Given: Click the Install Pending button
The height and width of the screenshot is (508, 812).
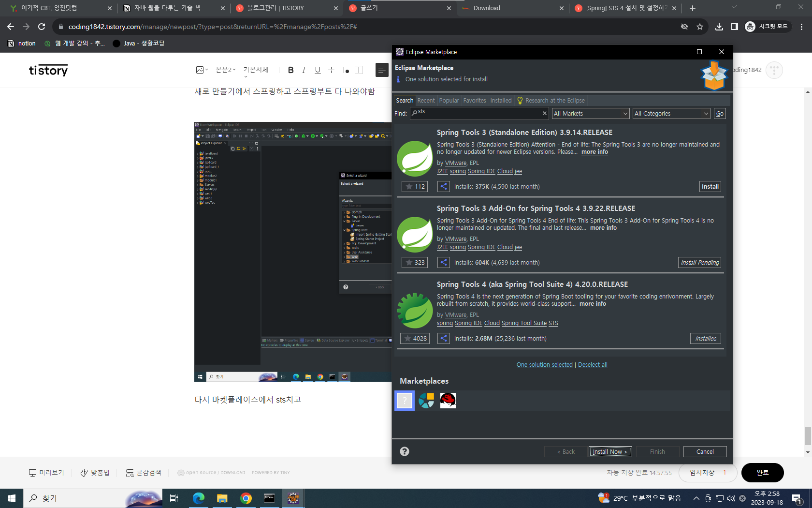Looking at the screenshot, I should [x=699, y=263].
